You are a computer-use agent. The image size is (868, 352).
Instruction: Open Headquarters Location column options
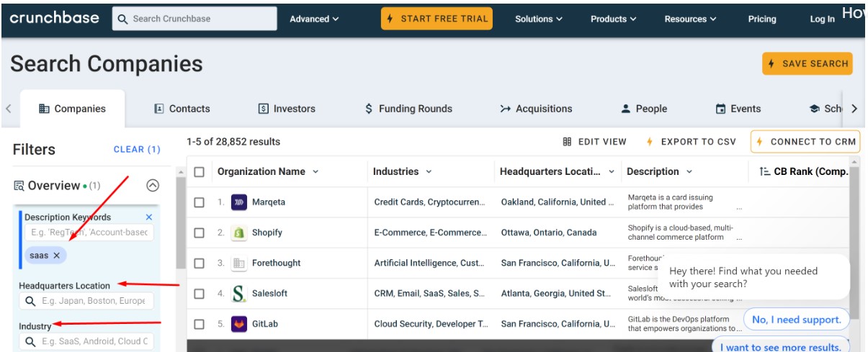coord(612,172)
